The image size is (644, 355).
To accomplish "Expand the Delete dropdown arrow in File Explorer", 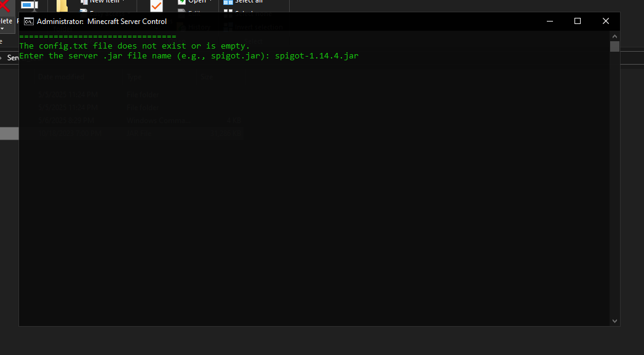I will 2,29.
